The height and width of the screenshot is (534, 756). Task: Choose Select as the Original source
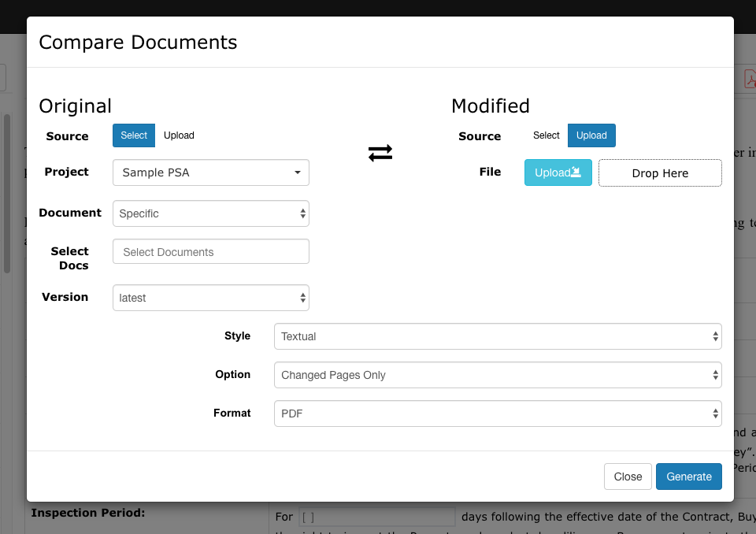(x=134, y=135)
